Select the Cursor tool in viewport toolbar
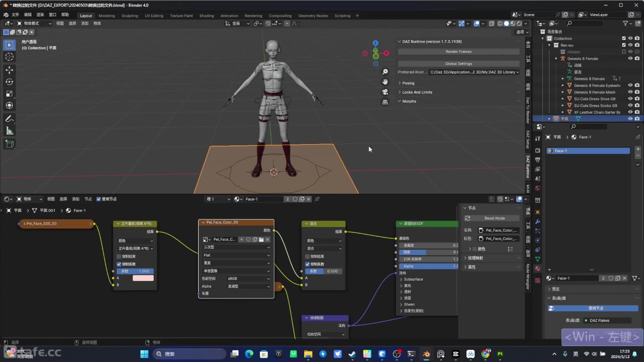The width and height of the screenshot is (644, 362). (x=9, y=57)
